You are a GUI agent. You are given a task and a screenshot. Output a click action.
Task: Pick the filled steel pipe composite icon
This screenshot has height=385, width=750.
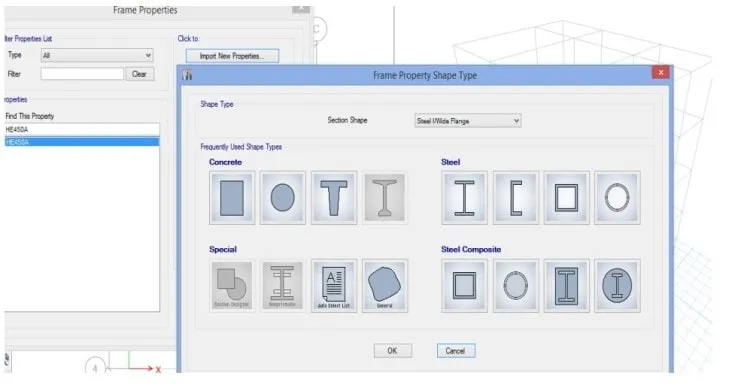[516, 286]
